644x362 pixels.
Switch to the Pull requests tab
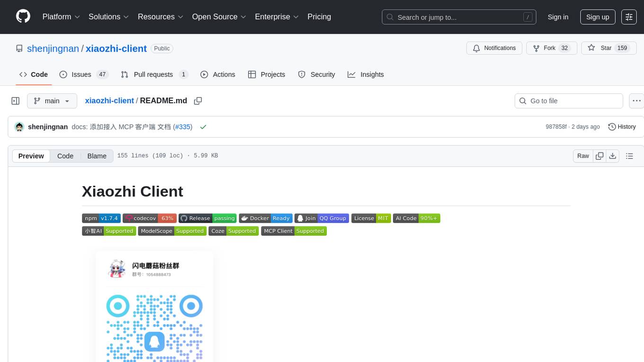[x=154, y=74]
